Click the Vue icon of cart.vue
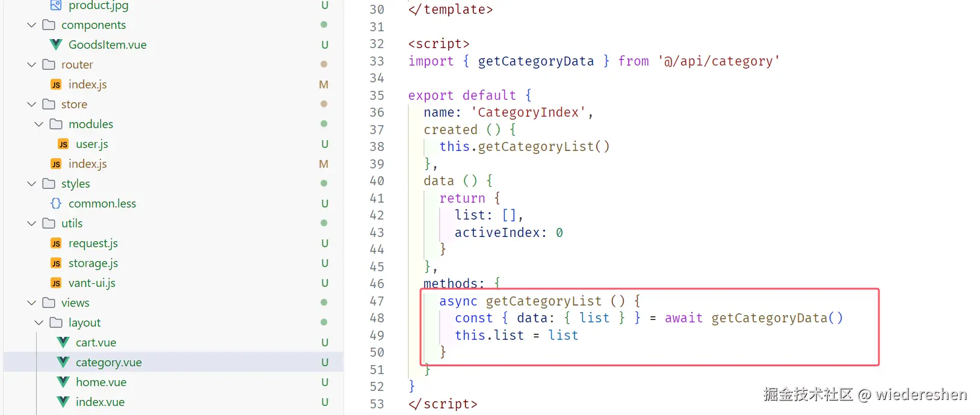The height and width of the screenshot is (415, 980). pos(63,342)
